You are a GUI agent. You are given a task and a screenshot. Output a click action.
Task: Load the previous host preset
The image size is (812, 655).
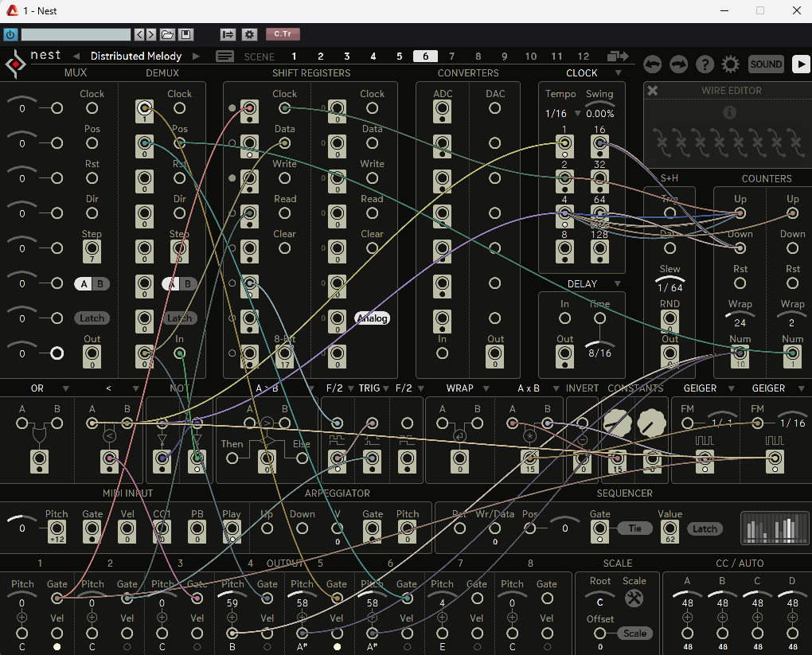click(x=139, y=34)
